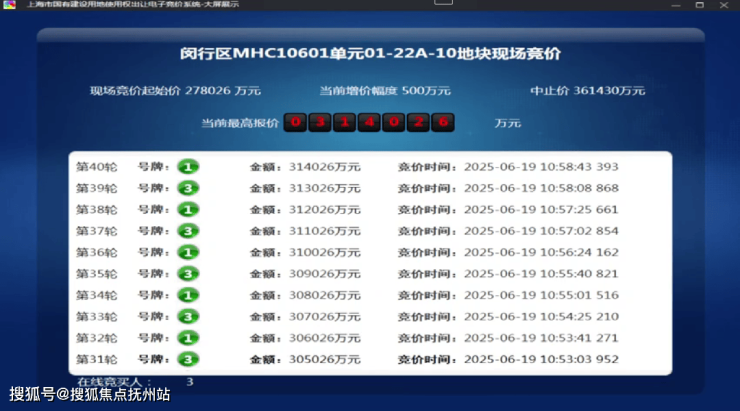This screenshot has width=740, height=411.
Task: Select the bidder badge in round 31
Action: point(189,359)
